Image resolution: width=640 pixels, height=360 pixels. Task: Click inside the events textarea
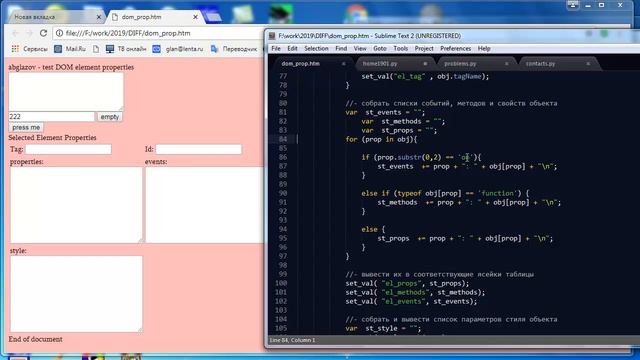click(204, 204)
